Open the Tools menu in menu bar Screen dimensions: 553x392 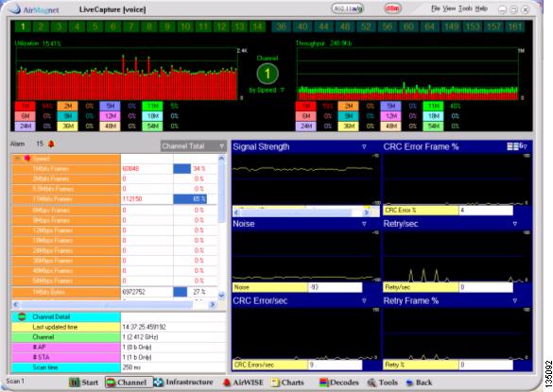(x=465, y=9)
